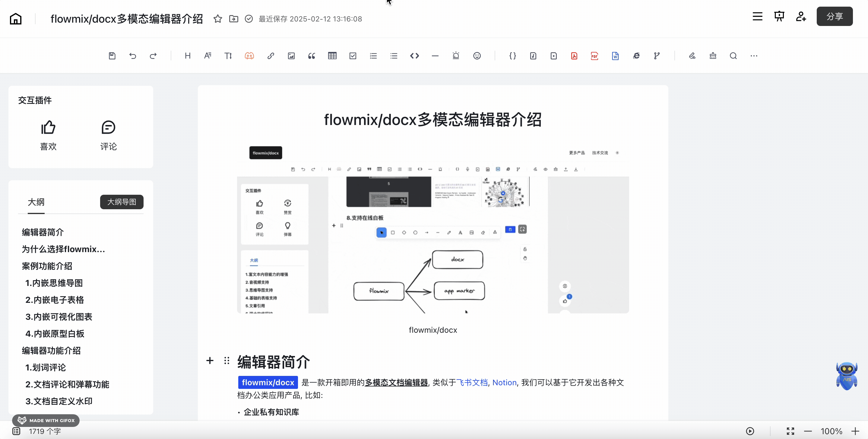The width and height of the screenshot is (868, 439).
Task: Toggle fullscreen in status bar
Action: (x=790, y=431)
